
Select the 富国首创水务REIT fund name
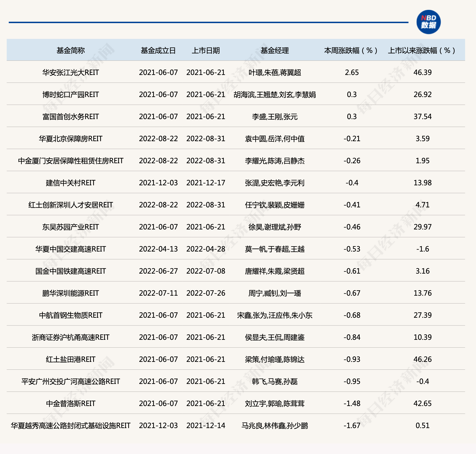(70, 116)
